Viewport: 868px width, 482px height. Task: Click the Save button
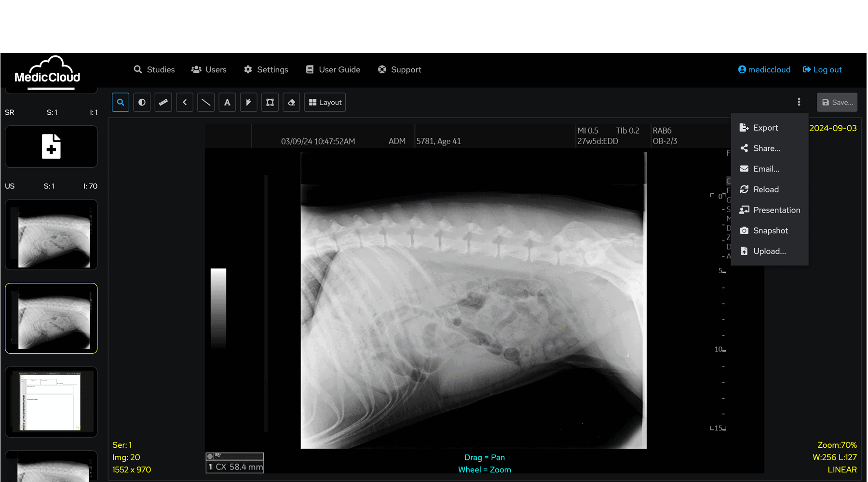tap(837, 102)
